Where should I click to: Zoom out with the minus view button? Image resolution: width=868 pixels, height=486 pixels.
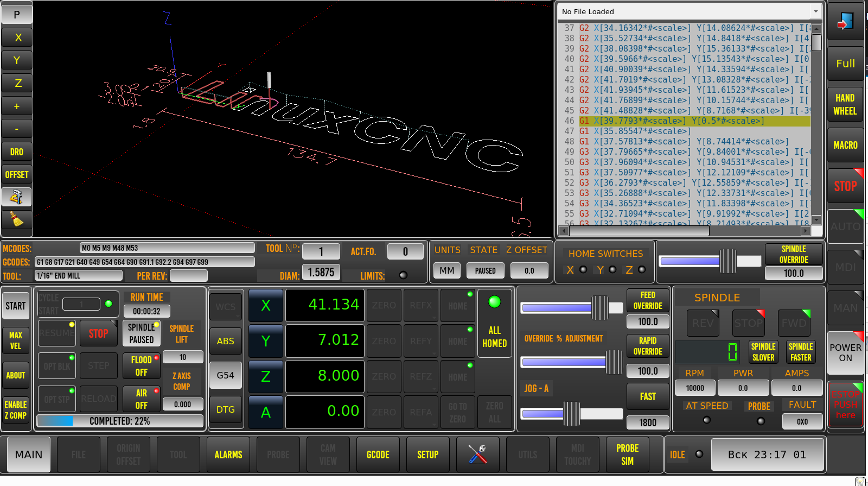pos(16,129)
